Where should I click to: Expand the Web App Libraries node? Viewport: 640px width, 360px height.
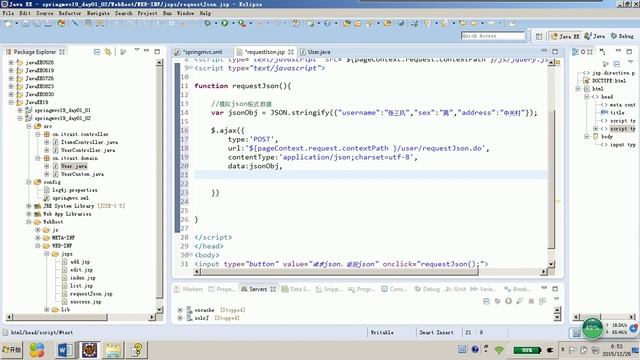(x=29, y=214)
